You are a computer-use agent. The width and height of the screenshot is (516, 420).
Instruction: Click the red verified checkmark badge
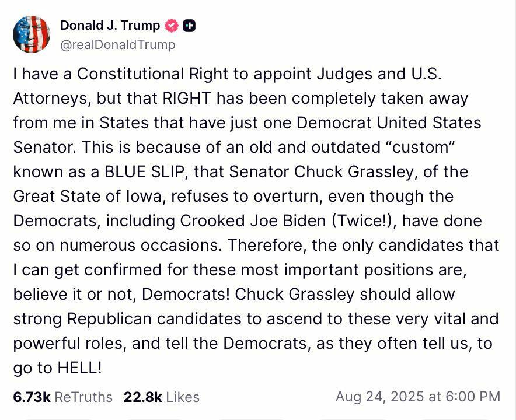pyautogui.click(x=172, y=26)
